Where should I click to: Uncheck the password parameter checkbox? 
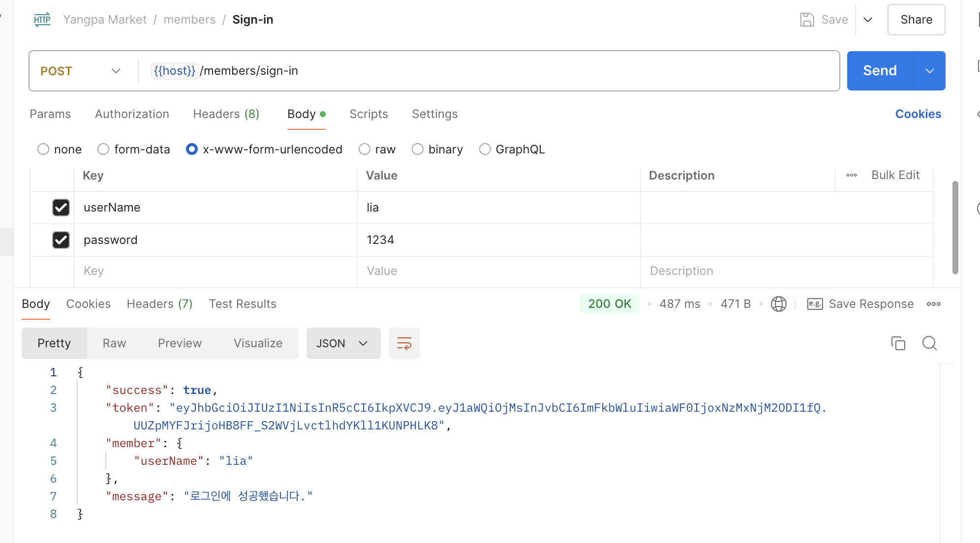coord(61,240)
